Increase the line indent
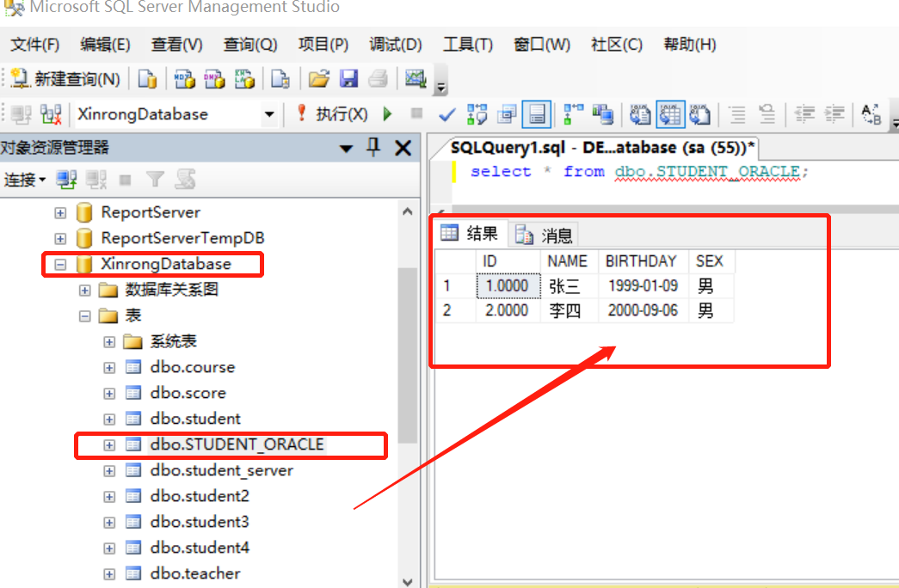 coord(834,114)
